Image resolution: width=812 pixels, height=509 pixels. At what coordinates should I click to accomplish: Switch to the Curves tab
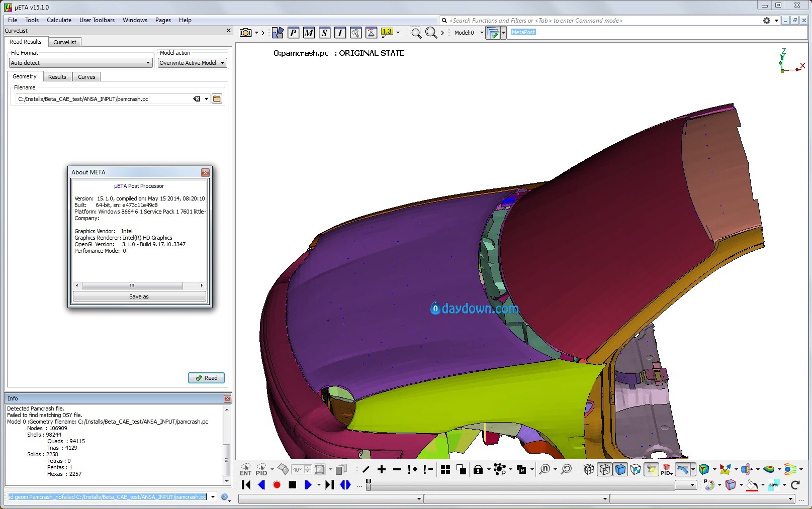click(86, 77)
